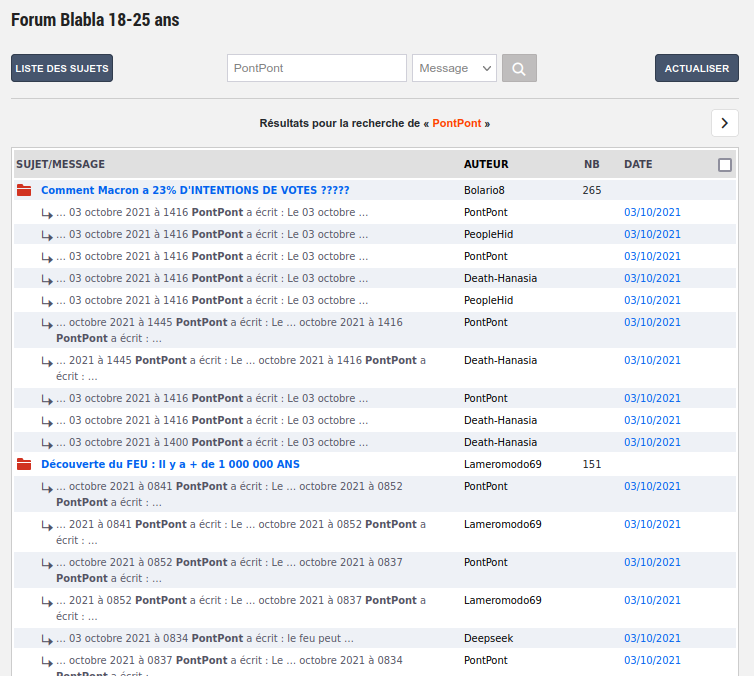
Task: Click the date link on Deepseek's message row
Action: point(652,638)
